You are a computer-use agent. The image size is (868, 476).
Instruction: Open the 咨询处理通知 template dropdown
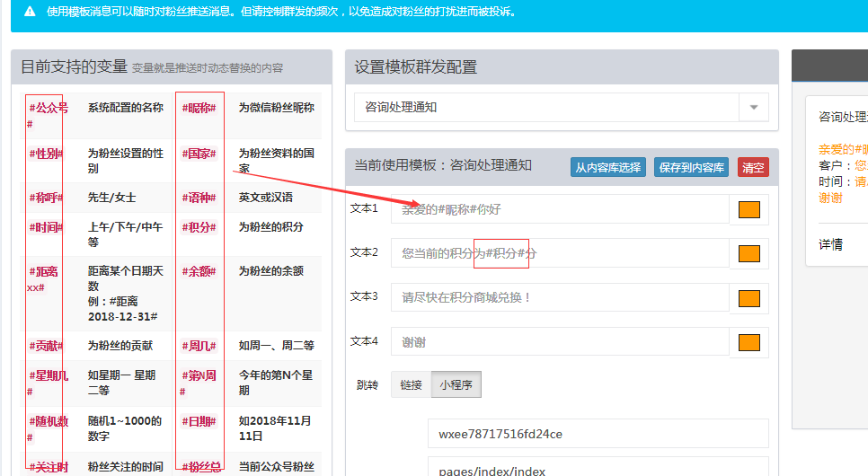(x=561, y=108)
